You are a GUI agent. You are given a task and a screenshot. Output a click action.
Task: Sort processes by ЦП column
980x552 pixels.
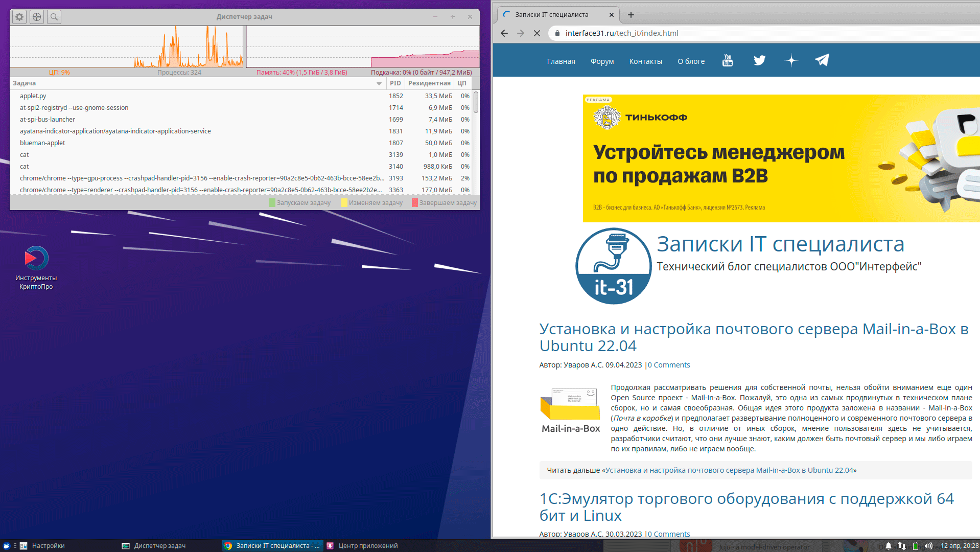coord(462,83)
